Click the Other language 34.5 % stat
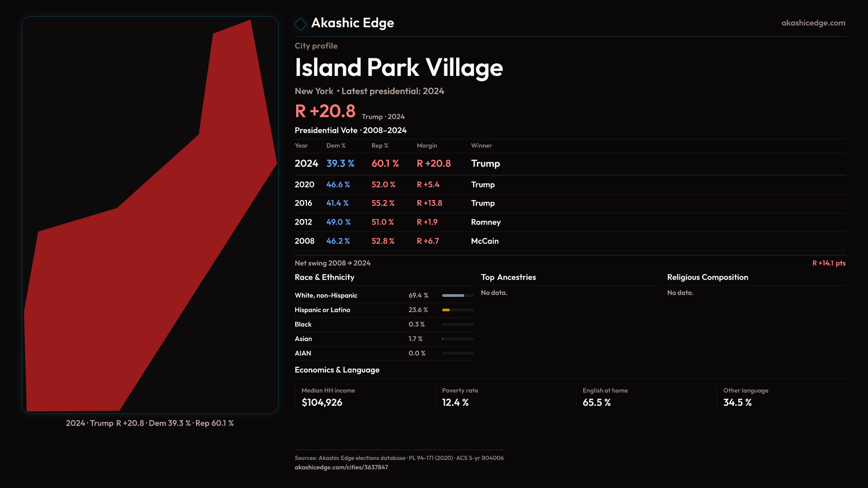 pyautogui.click(x=737, y=402)
